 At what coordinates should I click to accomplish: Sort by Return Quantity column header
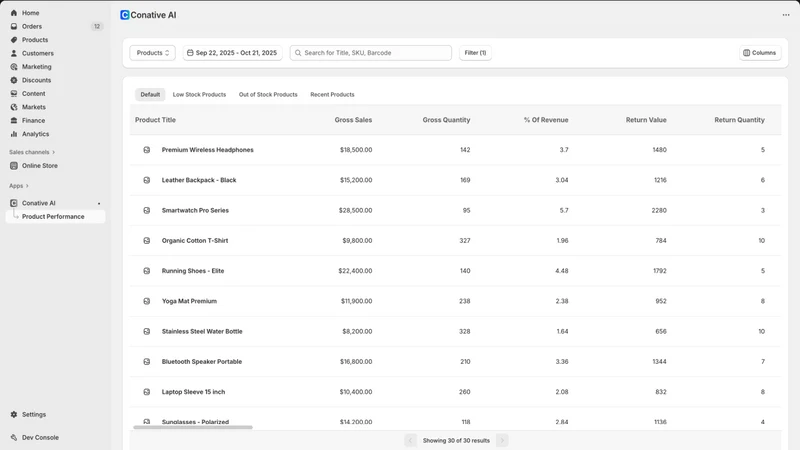coord(739,120)
